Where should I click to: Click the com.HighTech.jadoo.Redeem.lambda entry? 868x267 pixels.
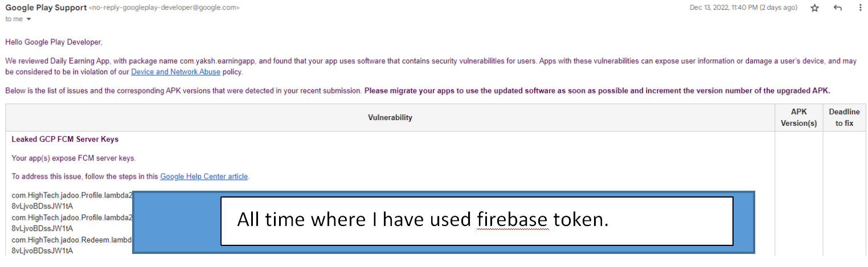72,240
